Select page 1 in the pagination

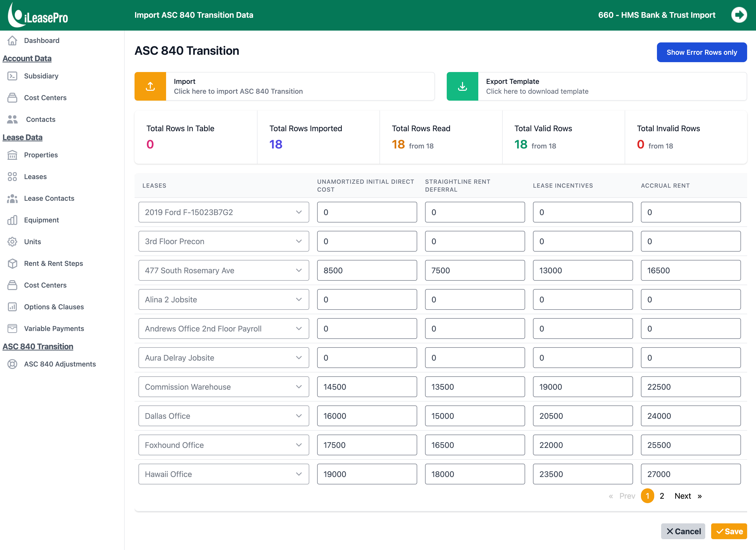(x=647, y=496)
